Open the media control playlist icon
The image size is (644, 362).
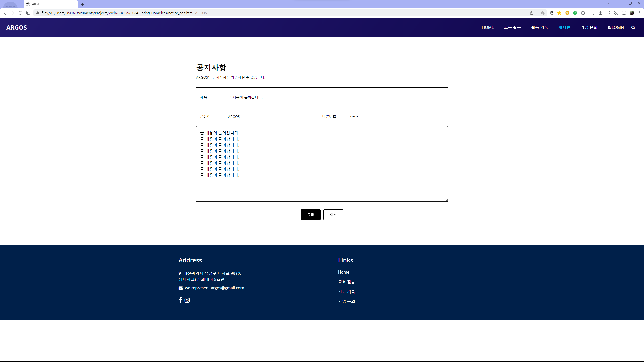(x=593, y=13)
